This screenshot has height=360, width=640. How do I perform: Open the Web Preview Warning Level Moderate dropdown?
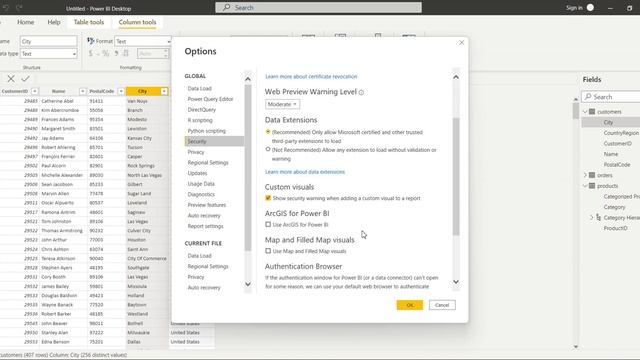[x=282, y=104]
